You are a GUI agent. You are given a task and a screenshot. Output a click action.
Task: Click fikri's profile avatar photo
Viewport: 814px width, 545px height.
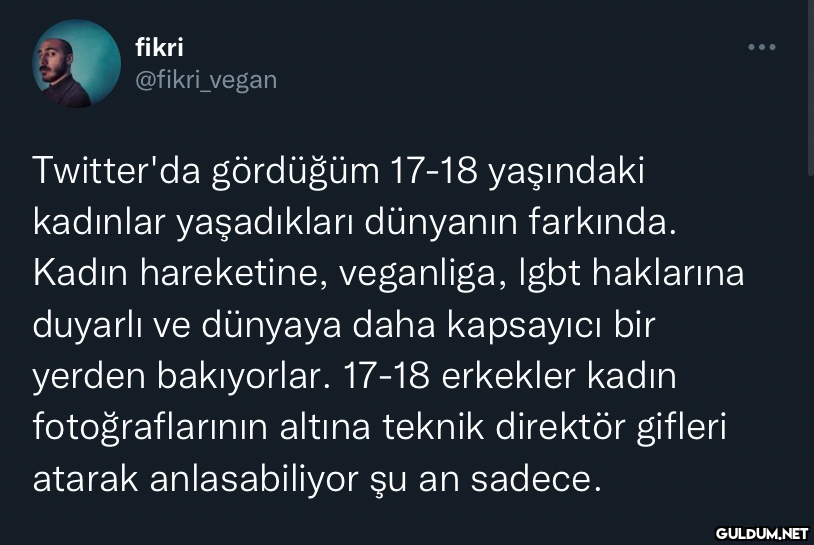click(77, 63)
